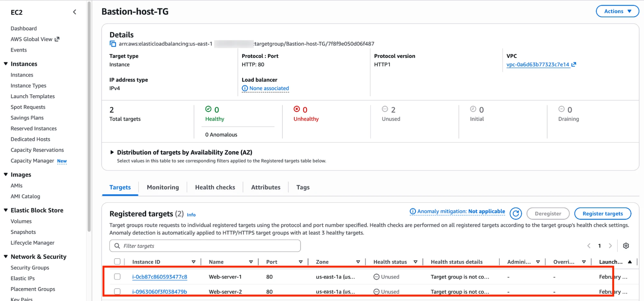Open instance i-0963060f3f038479b link

[x=160, y=292]
